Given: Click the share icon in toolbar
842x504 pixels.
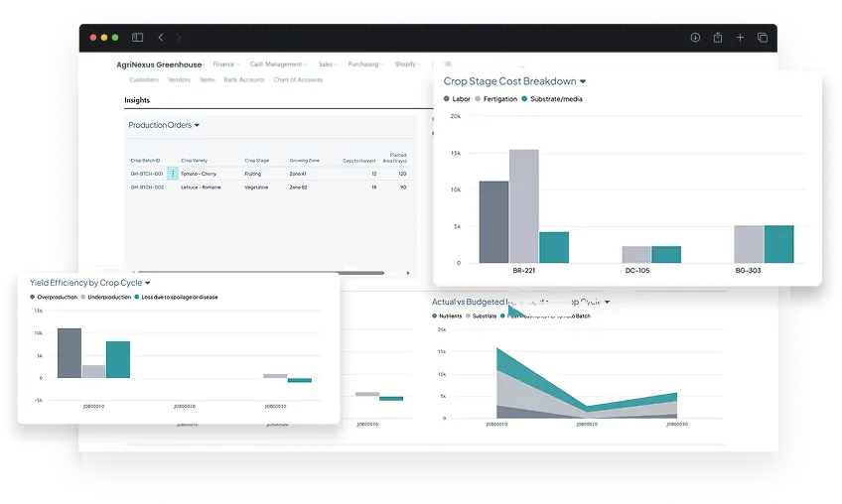Looking at the screenshot, I should (x=717, y=38).
